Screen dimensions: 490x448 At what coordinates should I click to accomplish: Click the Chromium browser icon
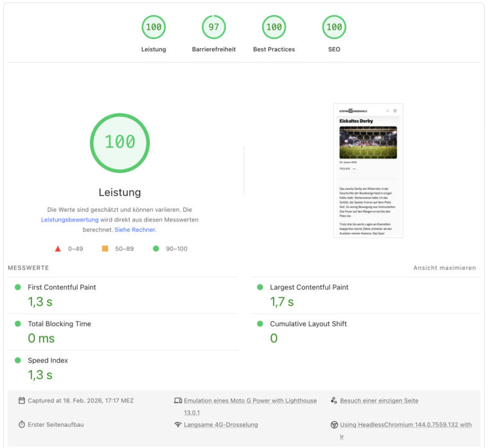pyautogui.click(x=334, y=424)
